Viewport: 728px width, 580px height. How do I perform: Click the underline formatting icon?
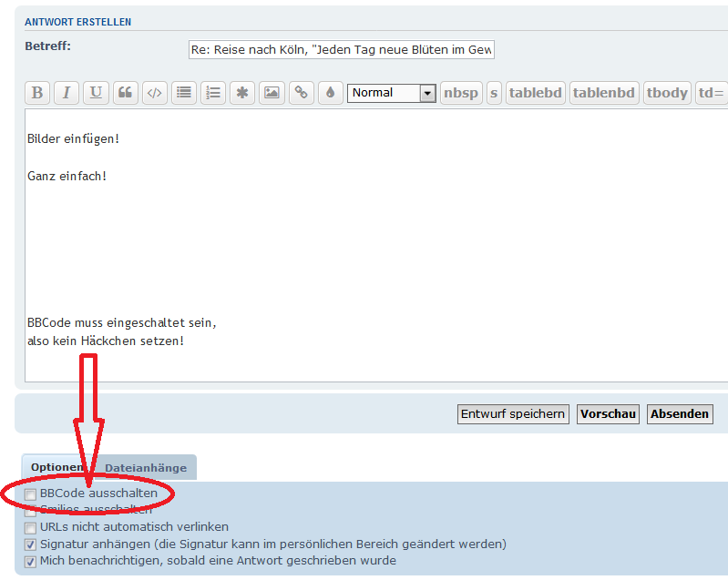[x=96, y=93]
